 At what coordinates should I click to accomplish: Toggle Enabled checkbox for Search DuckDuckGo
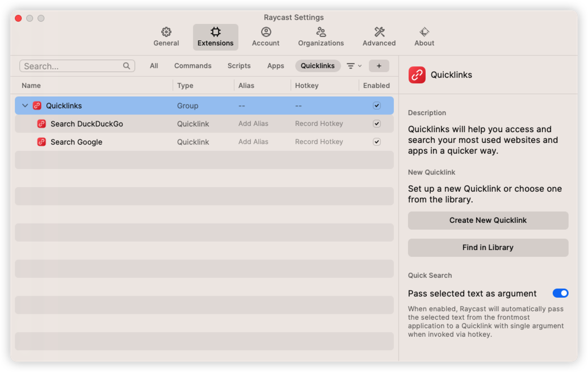(377, 124)
